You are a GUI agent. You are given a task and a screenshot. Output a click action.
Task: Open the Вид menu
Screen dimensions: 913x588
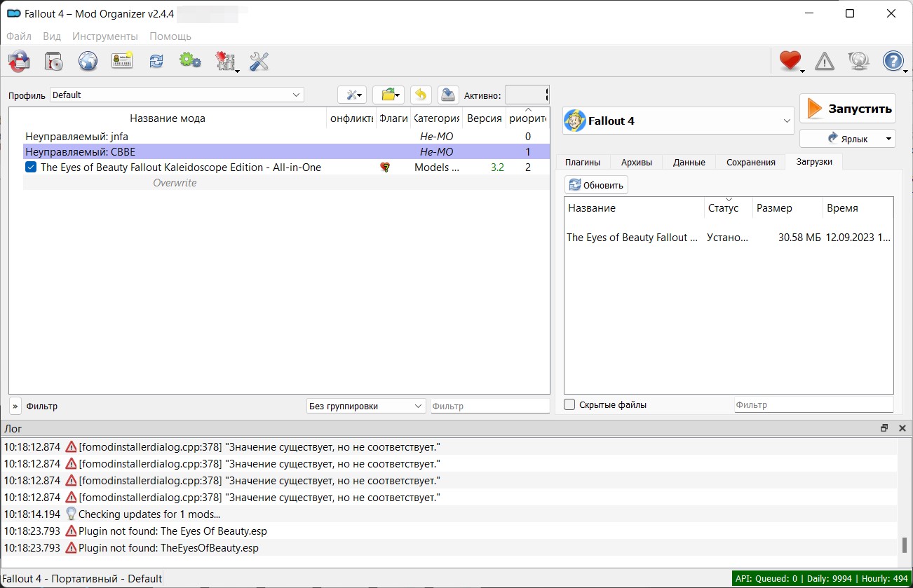[x=52, y=36]
